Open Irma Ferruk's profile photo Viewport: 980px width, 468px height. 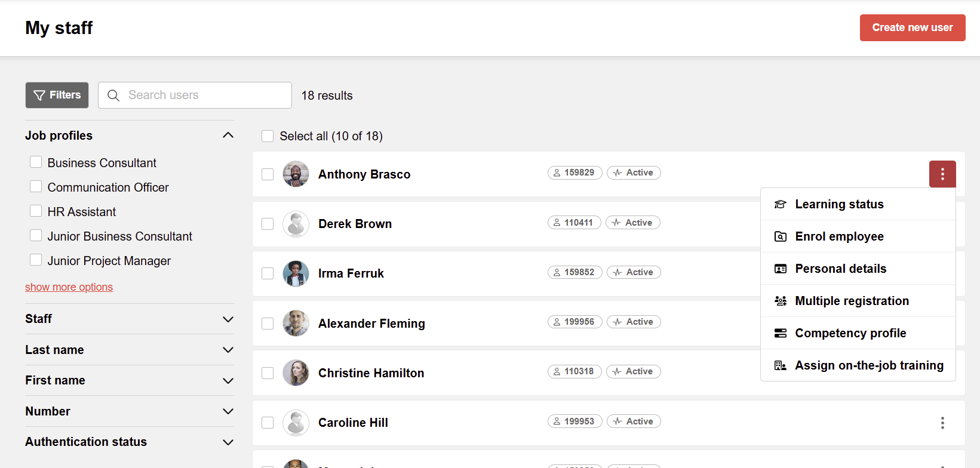coord(296,273)
